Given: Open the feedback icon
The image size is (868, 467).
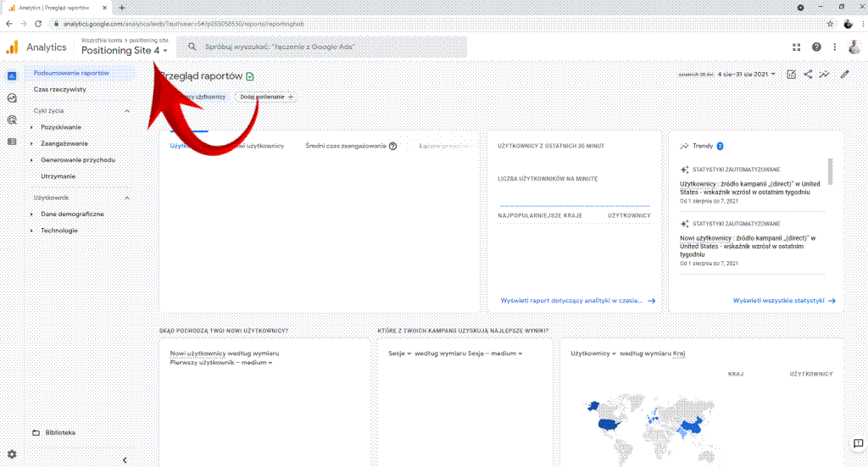Looking at the screenshot, I should tap(858, 443).
